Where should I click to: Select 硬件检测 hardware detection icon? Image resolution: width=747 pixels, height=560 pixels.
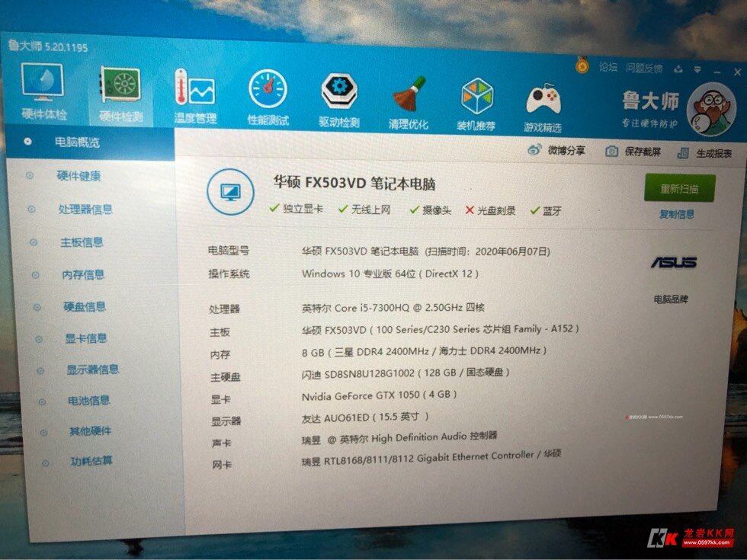coord(121,94)
